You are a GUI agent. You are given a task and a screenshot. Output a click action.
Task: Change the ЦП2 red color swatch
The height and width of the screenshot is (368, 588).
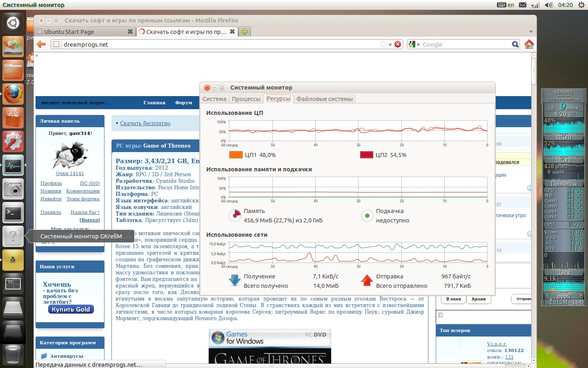point(367,155)
